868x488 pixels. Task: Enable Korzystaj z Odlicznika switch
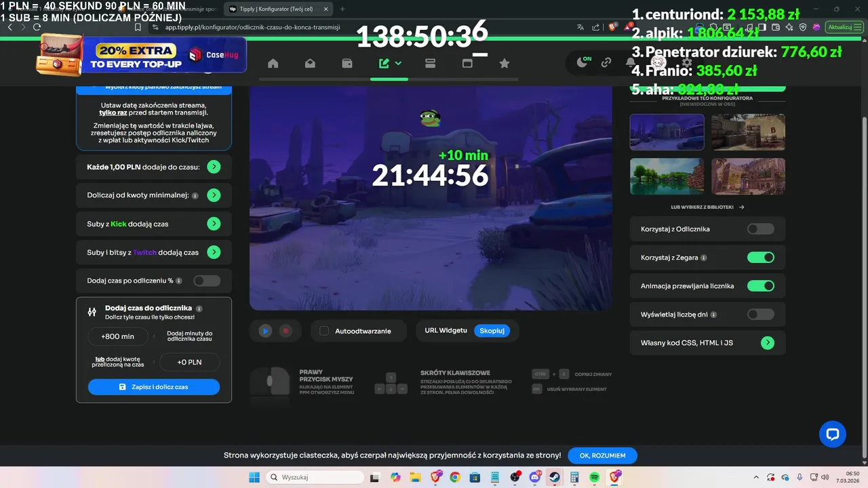pyautogui.click(x=760, y=229)
